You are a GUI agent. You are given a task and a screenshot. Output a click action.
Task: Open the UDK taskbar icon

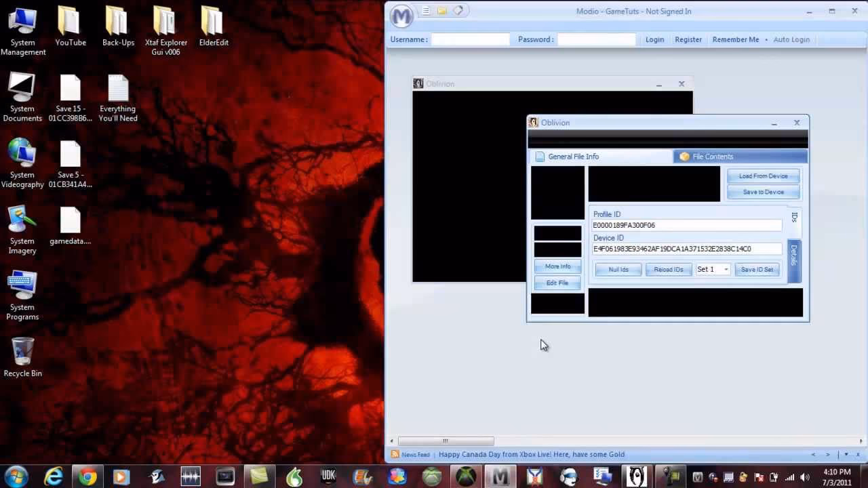pos(328,476)
